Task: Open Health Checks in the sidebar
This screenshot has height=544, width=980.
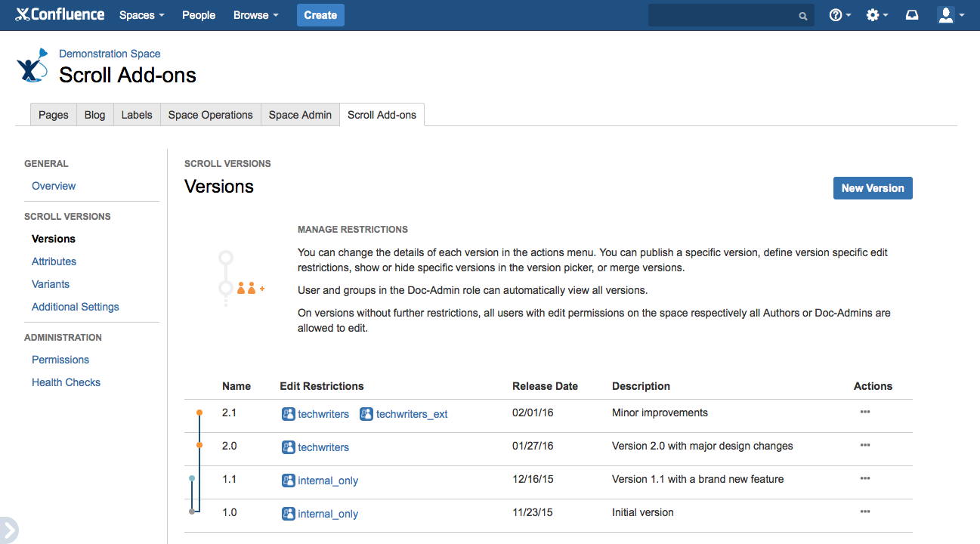Action: 66,382
